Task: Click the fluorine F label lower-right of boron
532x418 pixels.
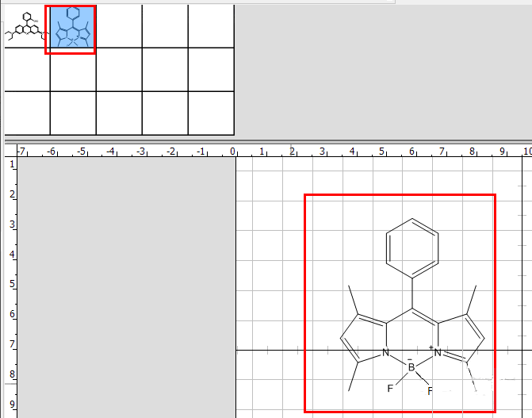Action: click(431, 391)
